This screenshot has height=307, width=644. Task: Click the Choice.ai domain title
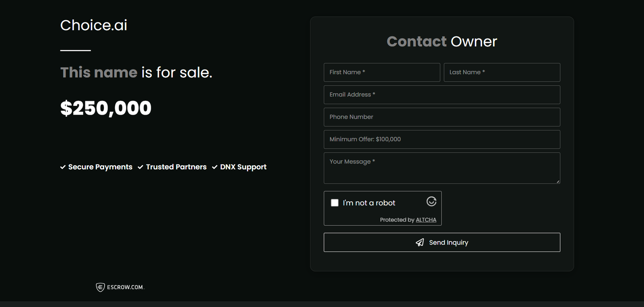[94, 25]
